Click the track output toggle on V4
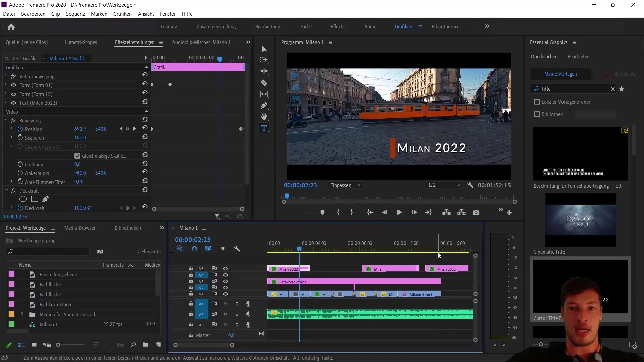This screenshot has width=644, height=362. tap(225, 275)
